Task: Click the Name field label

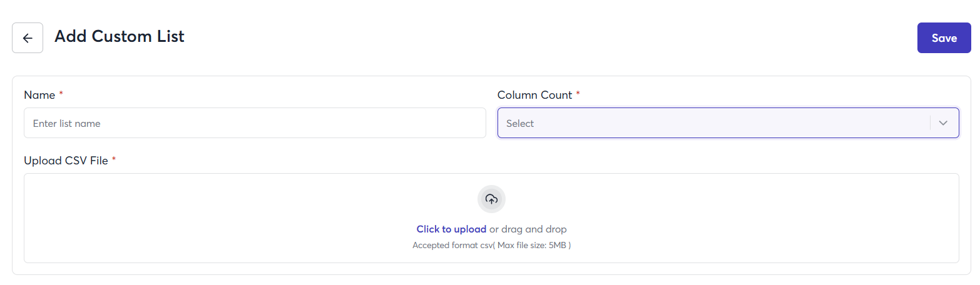Action: point(39,95)
